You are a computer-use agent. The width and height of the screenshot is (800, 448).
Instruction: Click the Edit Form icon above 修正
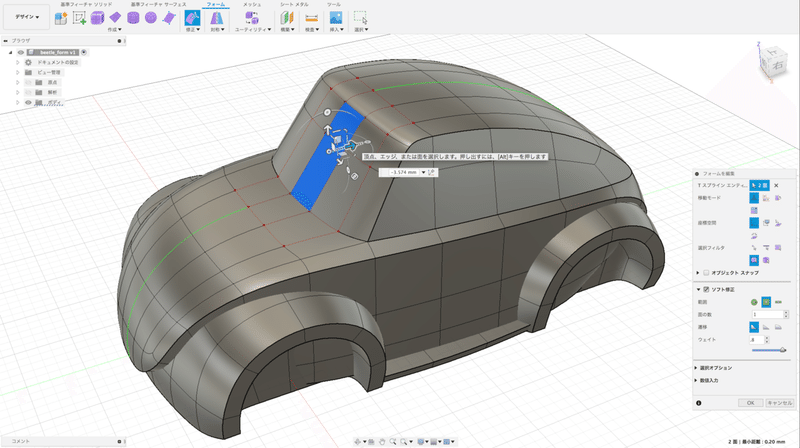(x=192, y=18)
